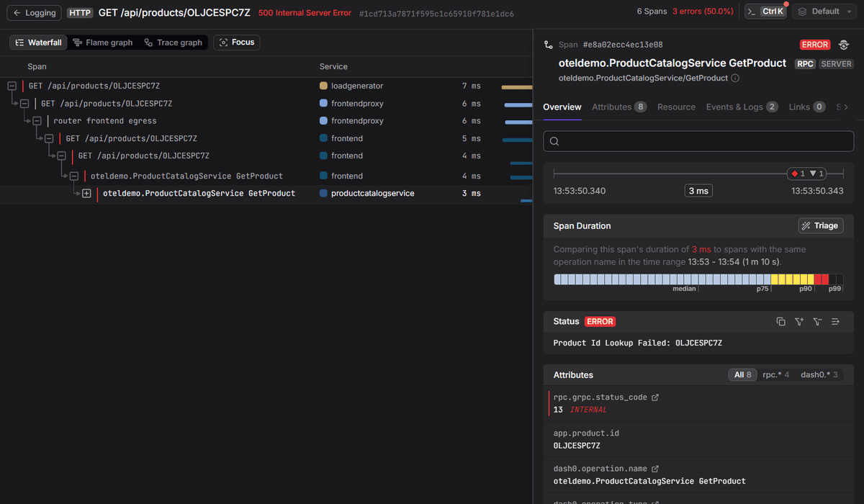Click the 13 INTERNAL status code value
This screenshot has width=864, height=504.
pyautogui.click(x=580, y=410)
